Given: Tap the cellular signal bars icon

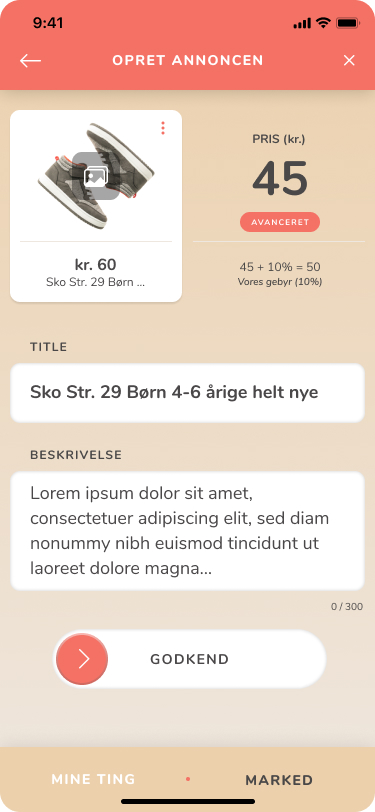Looking at the screenshot, I should tap(302, 23).
